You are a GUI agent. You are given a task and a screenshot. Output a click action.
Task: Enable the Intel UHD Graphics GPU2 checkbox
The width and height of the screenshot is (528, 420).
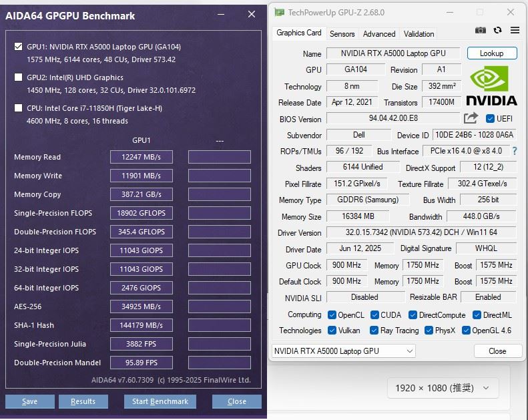click(19, 77)
